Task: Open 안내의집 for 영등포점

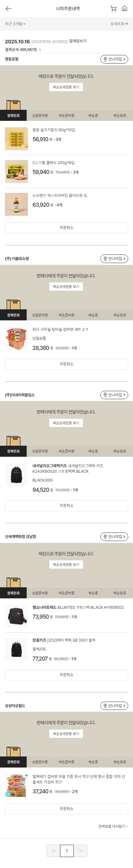Action: tap(114, 59)
